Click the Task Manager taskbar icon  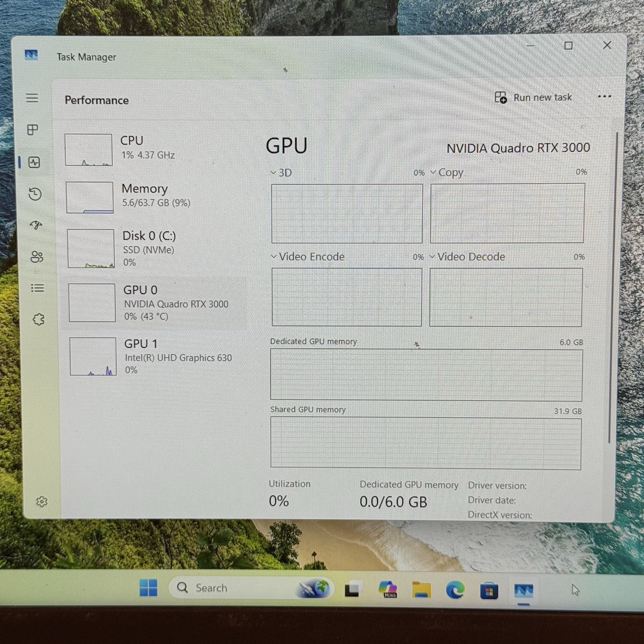(523, 591)
